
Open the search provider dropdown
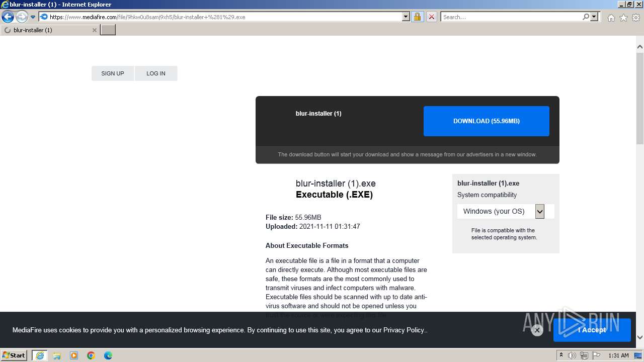pyautogui.click(x=594, y=17)
